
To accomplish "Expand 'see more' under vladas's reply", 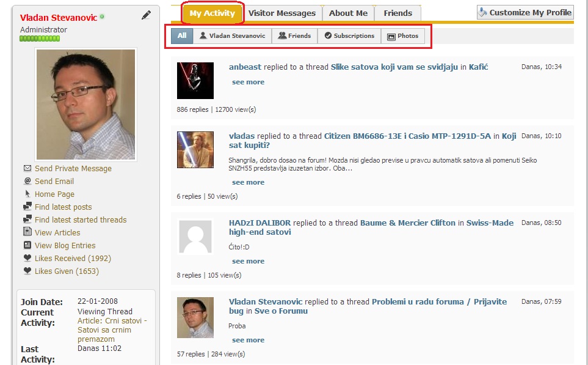I will pos(248,182).
